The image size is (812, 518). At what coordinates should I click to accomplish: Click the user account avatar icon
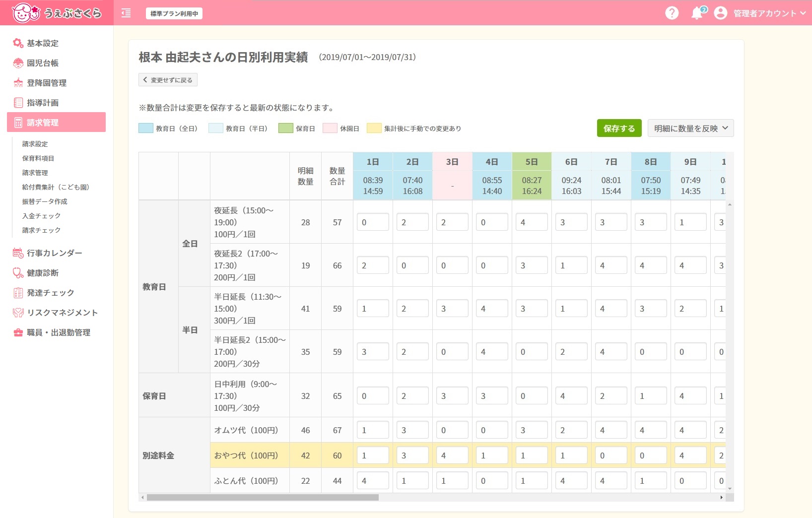(720, 13)
